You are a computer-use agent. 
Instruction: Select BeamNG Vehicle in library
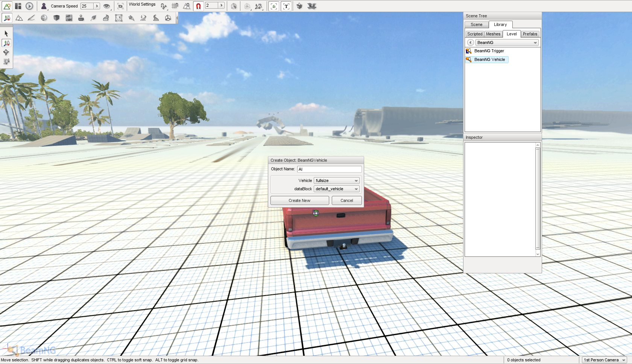coord(486,59)
